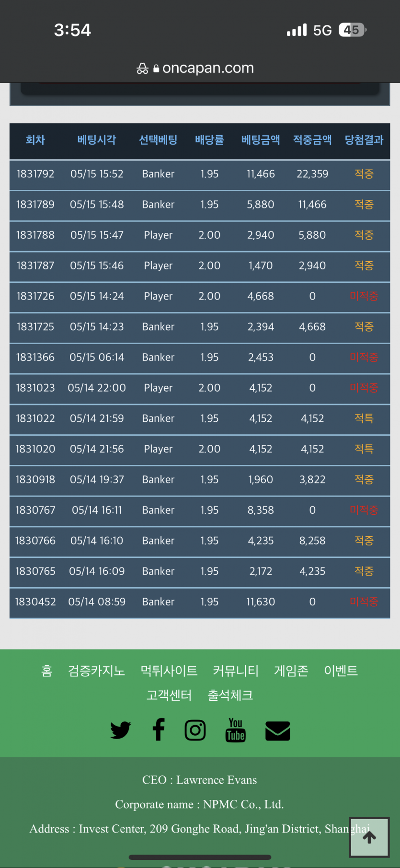The width and height of the screenshot is (400, 868).
Task: Open the 검증카지노 menu item
Action: click(x=96, y=671)
